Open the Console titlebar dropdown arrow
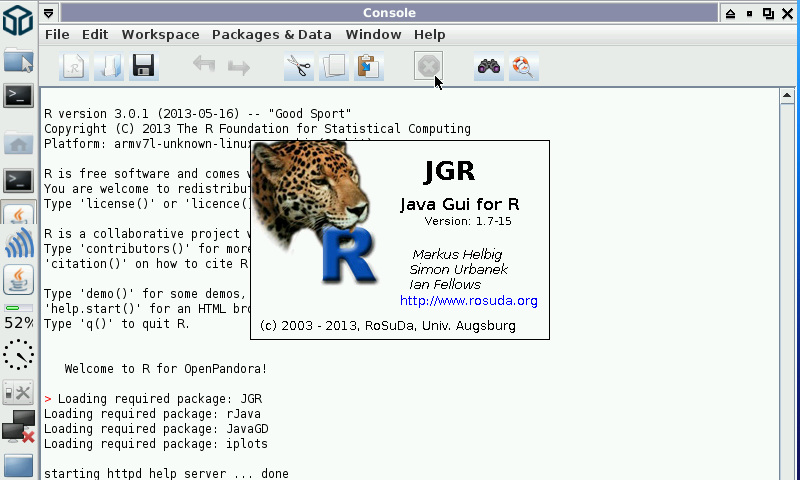The image size is (800, 480). (x=48, y=13)
